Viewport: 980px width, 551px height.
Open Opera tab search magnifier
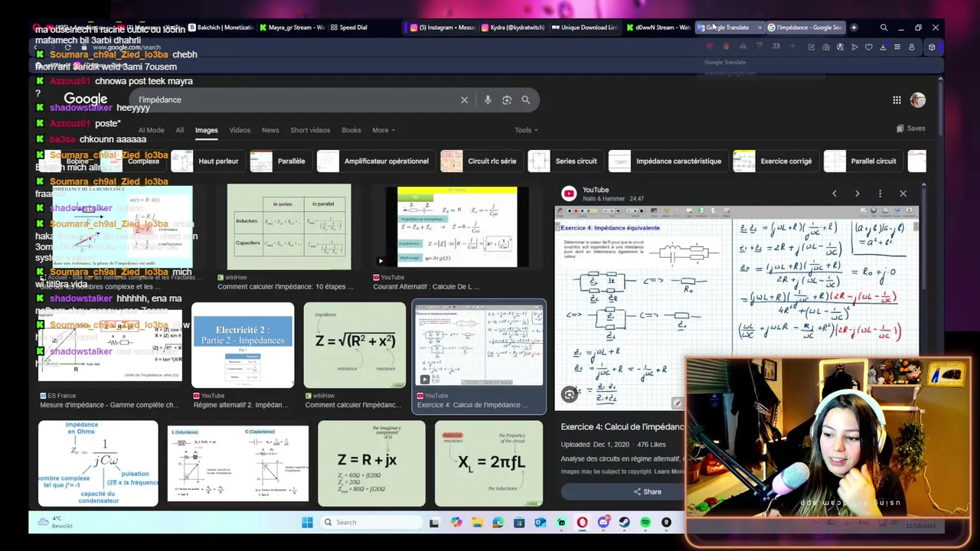[x=884, y=28]
